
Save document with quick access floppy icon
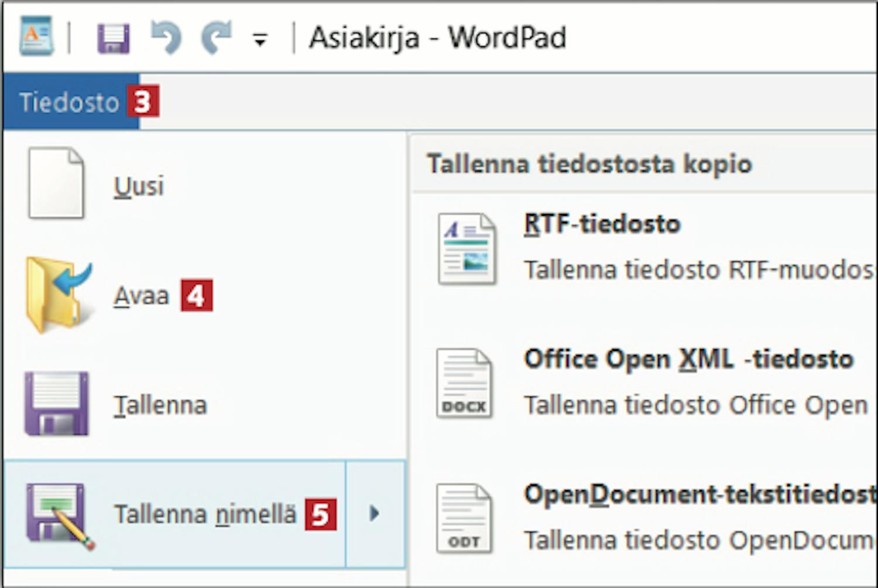[113, 39]
